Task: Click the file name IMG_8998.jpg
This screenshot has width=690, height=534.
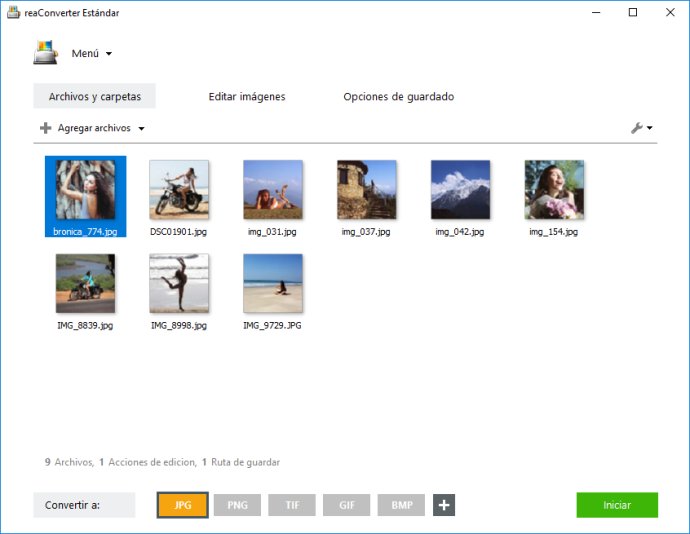Action: (179, 325)
